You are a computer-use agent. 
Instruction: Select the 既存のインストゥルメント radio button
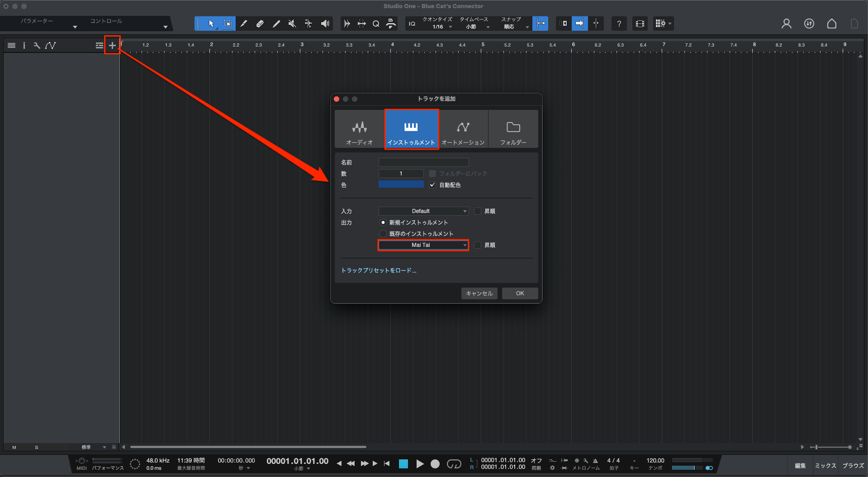click(383, 234)
